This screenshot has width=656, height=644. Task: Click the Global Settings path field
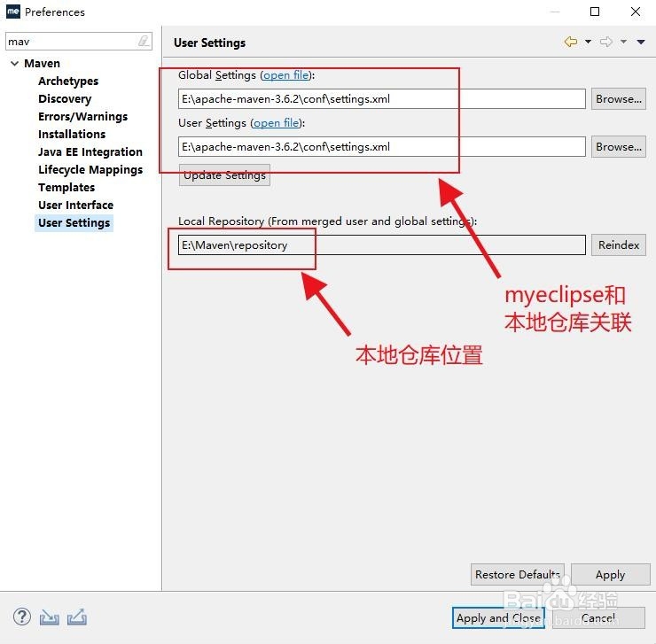point(381,98)
